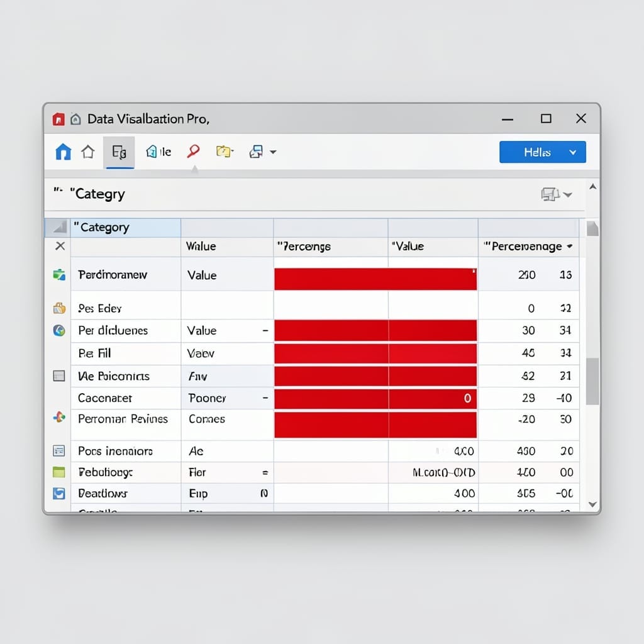Click the blue print/export toolbar icon
Image resolution: width=644 pixels, height=644 pixels.
(257, 152)
